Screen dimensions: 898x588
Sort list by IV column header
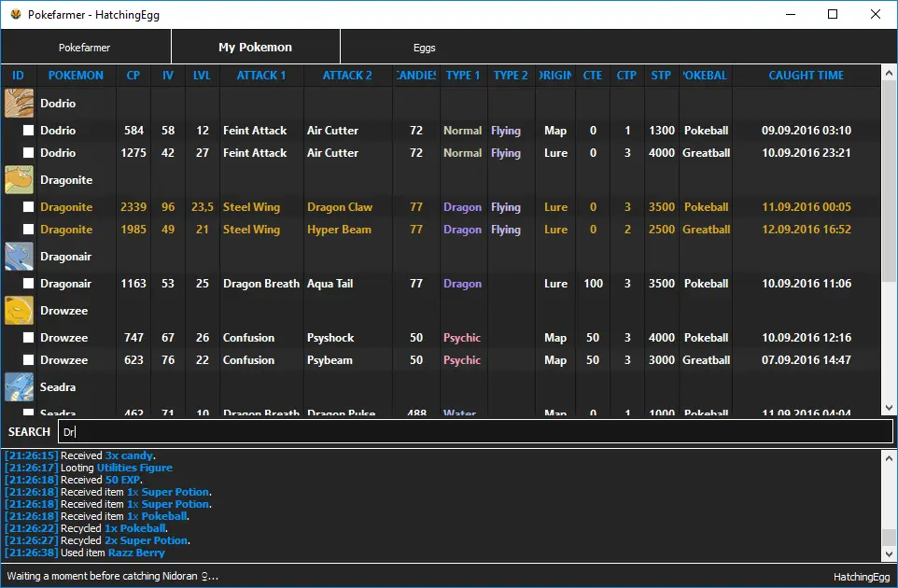pyautogui.click(x=168, y=76)
